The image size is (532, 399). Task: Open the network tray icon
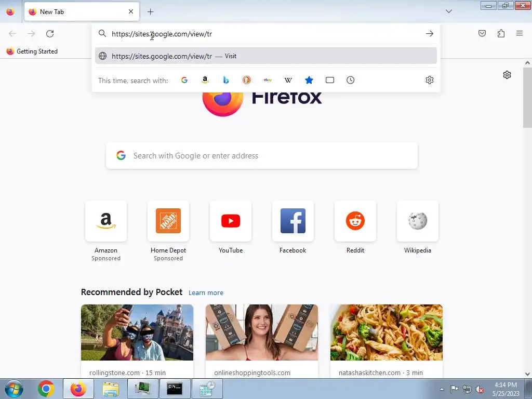point(467,389)
